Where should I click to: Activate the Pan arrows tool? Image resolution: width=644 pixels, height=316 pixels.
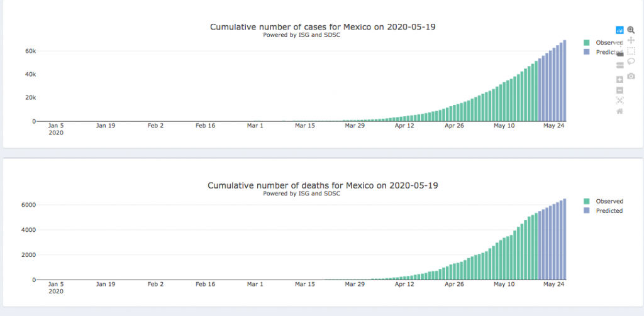(631, 40)
